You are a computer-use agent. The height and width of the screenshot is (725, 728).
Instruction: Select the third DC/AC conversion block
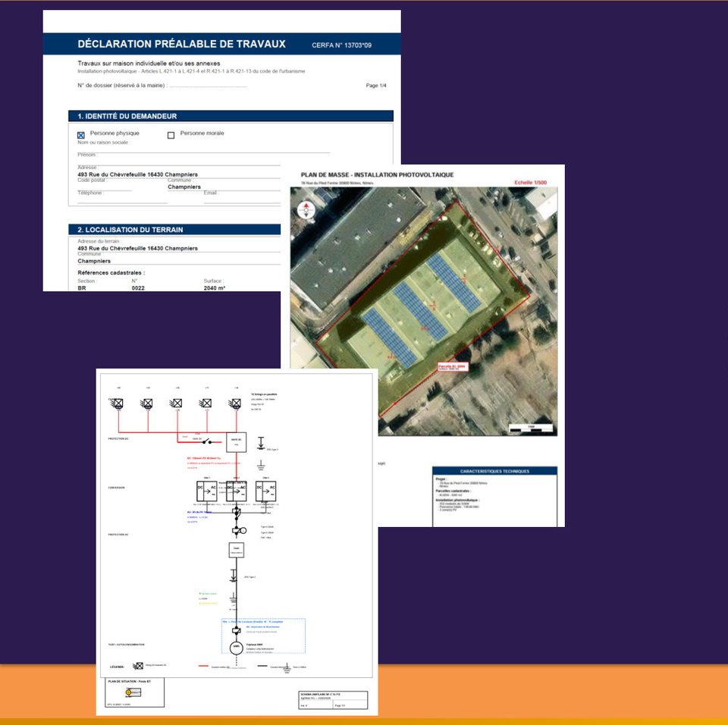(265, 490)
